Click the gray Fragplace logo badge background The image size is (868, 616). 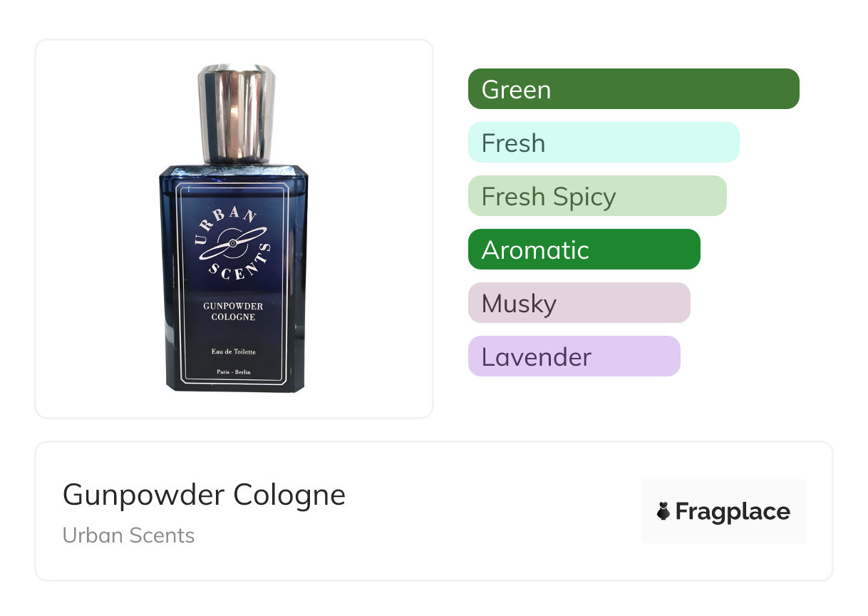click(723, 511)
